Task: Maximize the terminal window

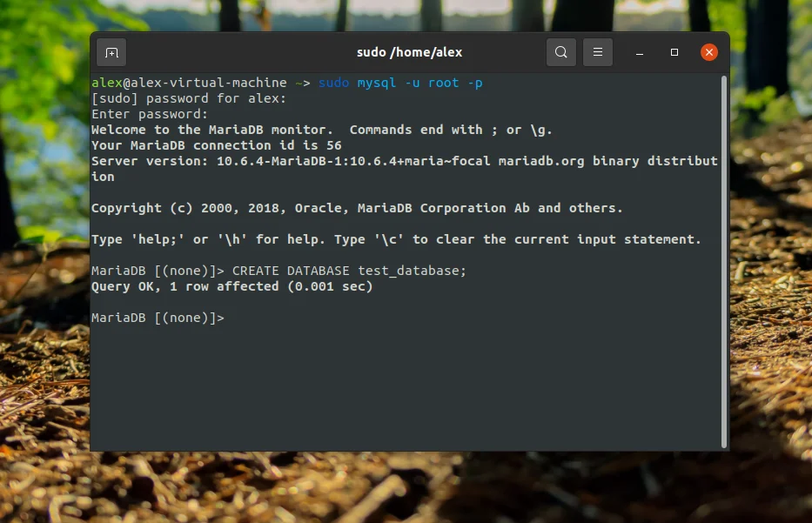Action: click(x=674, y=52)
